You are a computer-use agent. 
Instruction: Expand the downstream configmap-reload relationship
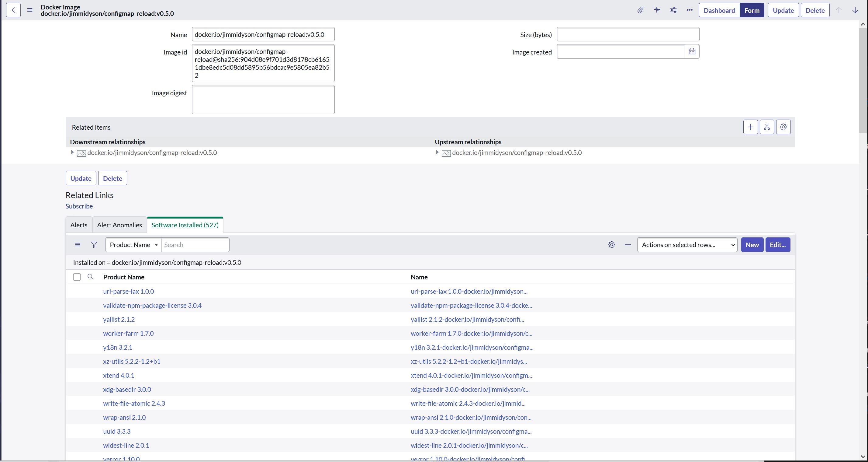click(x=72, y=152)
